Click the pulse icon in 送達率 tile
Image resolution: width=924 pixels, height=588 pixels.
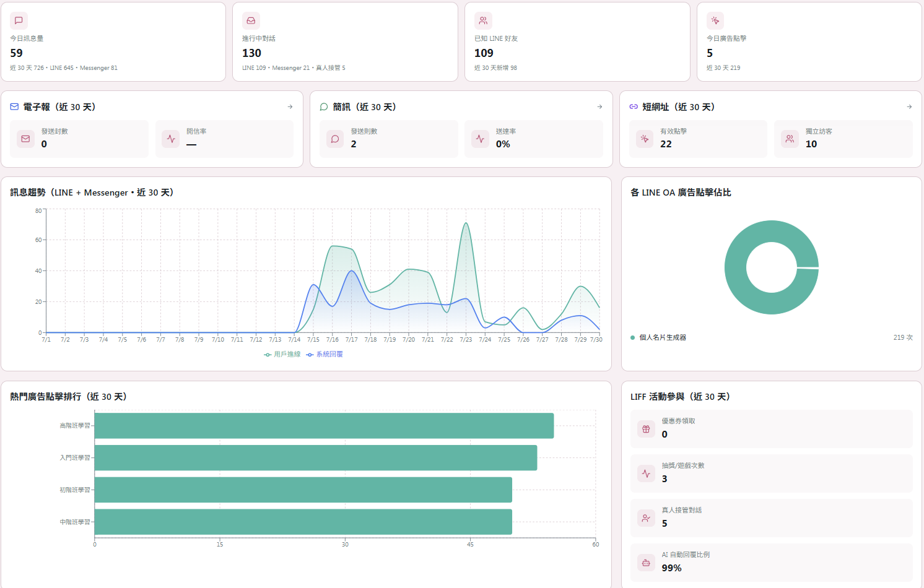pos(480,139)
